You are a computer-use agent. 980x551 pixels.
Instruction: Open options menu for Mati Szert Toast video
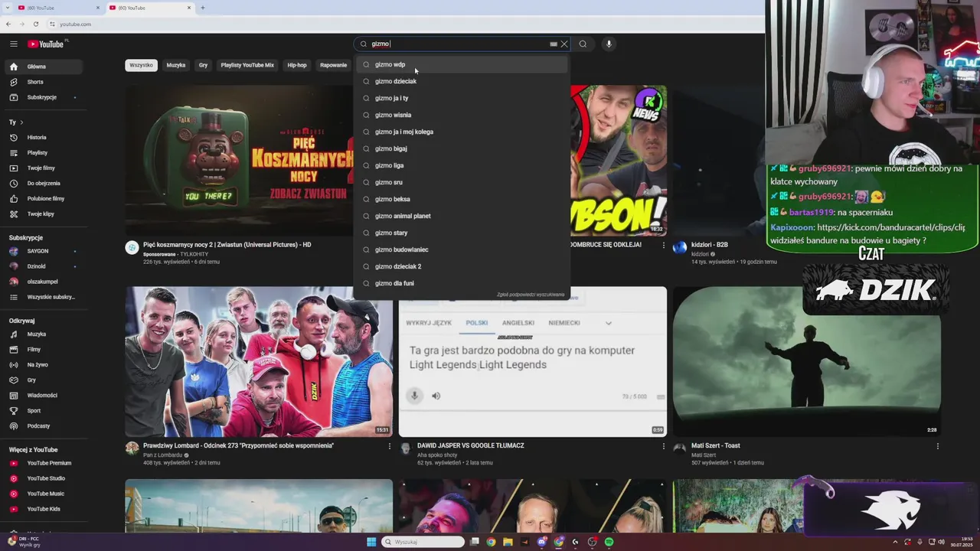(937, 446)
